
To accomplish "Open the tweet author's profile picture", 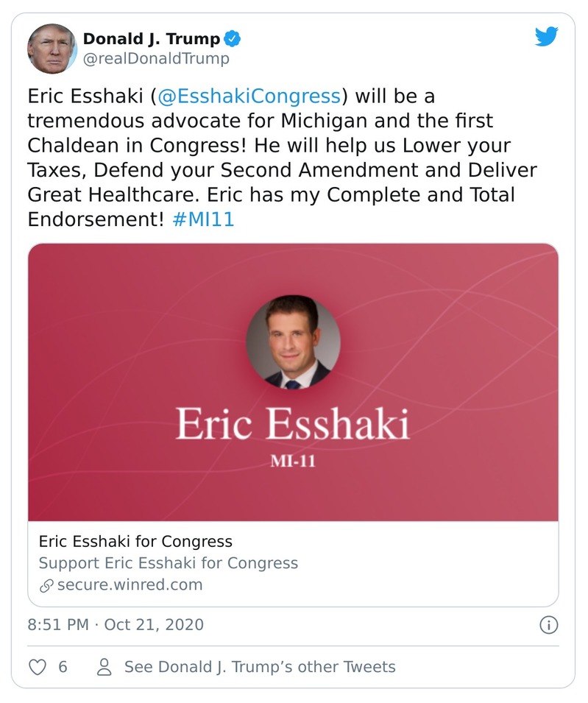I will [x=52, y=49].
